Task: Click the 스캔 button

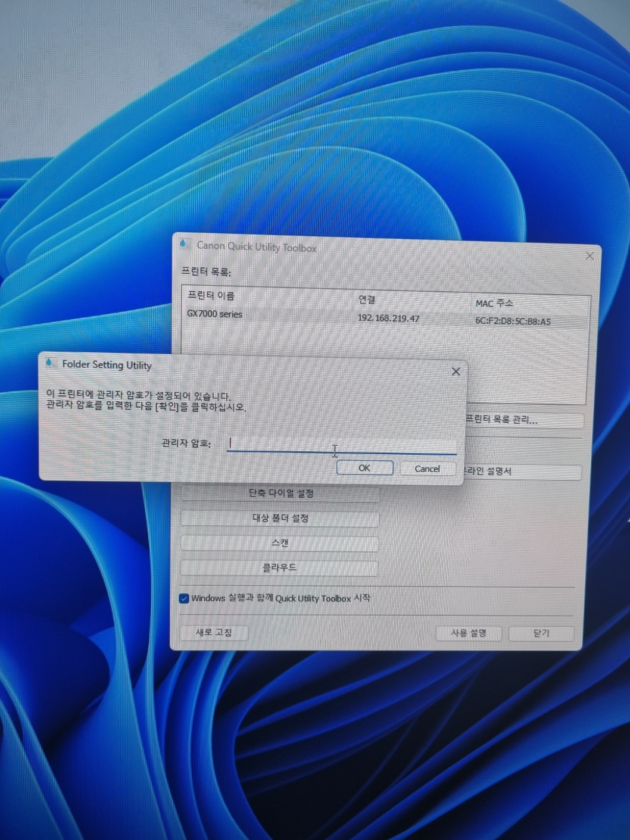Action: (279, 543)
